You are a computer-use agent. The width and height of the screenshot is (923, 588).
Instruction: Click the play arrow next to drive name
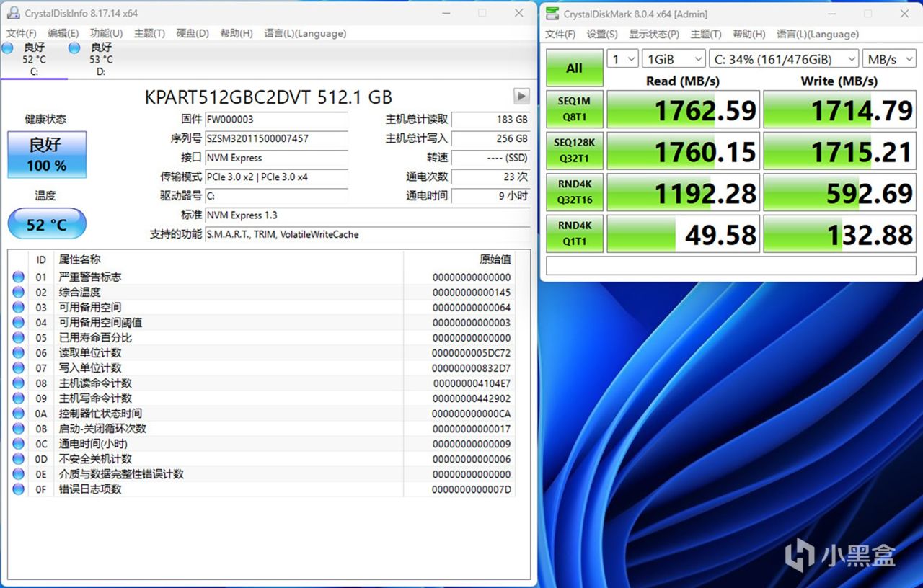(521, 96)
